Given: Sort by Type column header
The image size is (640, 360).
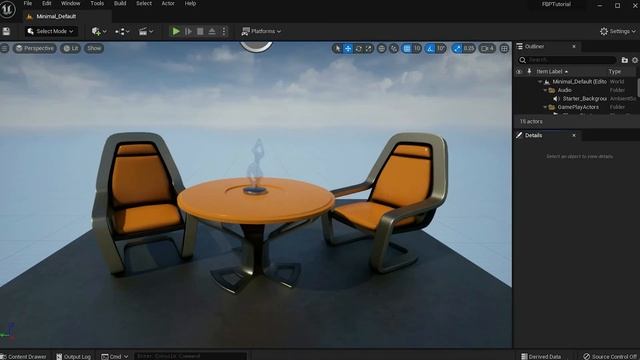Looking at the screenshot, I should click(614, 72).
